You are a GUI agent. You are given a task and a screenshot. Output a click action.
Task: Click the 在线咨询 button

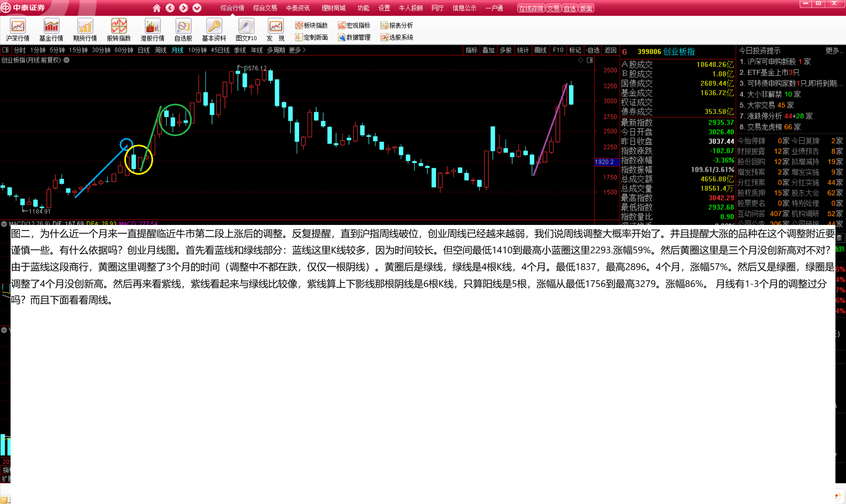tap(531, 8)
